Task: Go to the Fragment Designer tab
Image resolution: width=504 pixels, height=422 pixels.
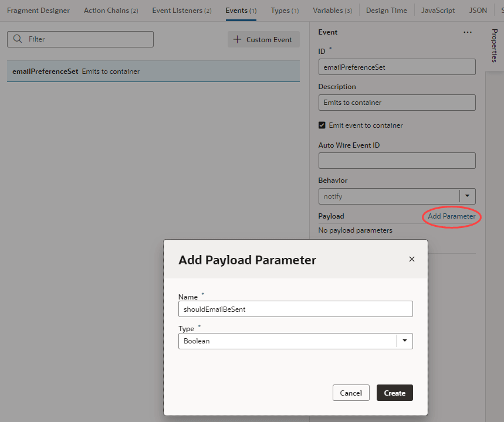Action: click(x=38, y=10)
